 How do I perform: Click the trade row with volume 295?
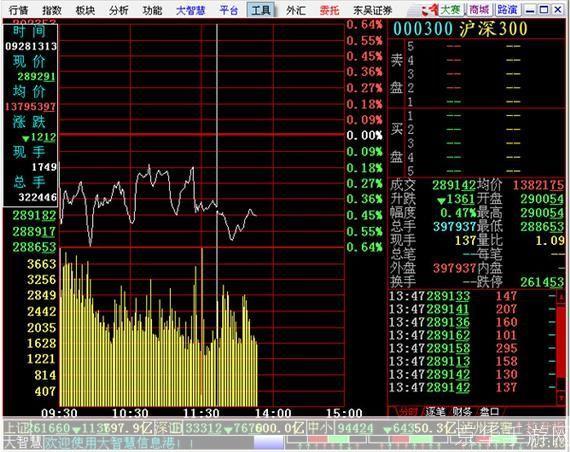472,348
